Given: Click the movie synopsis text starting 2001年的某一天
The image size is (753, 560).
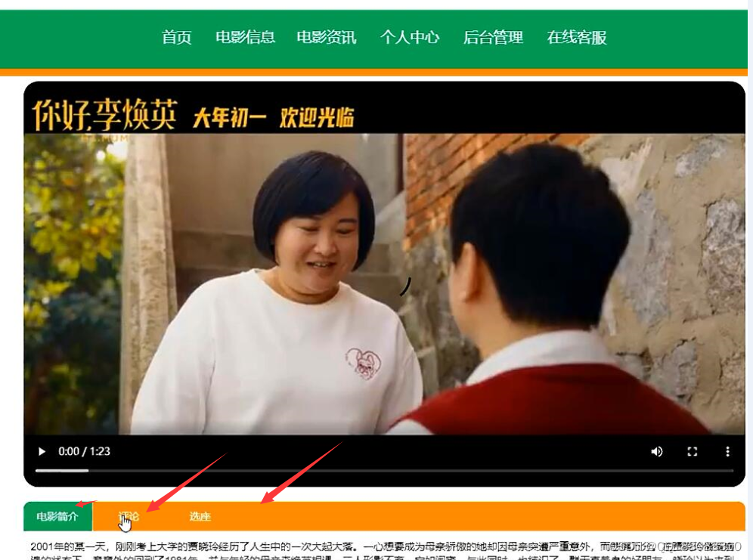Looking at the screenshot, I should [384, 552].
